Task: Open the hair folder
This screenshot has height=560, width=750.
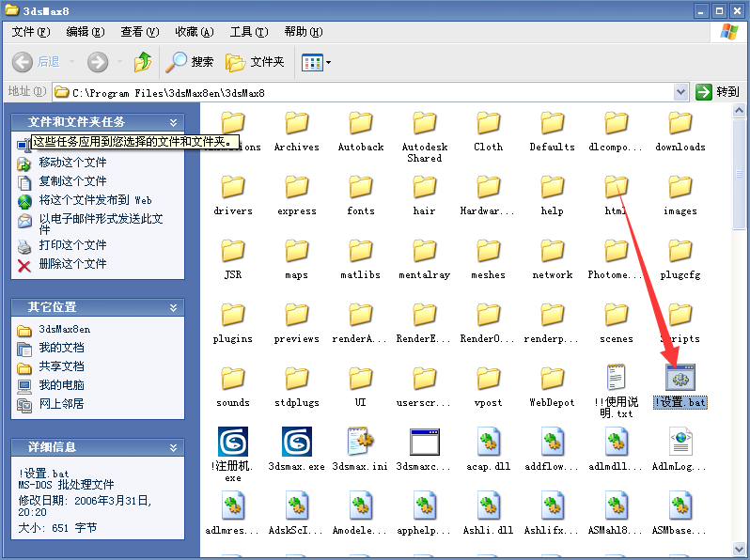Action: tap(424, 194)
